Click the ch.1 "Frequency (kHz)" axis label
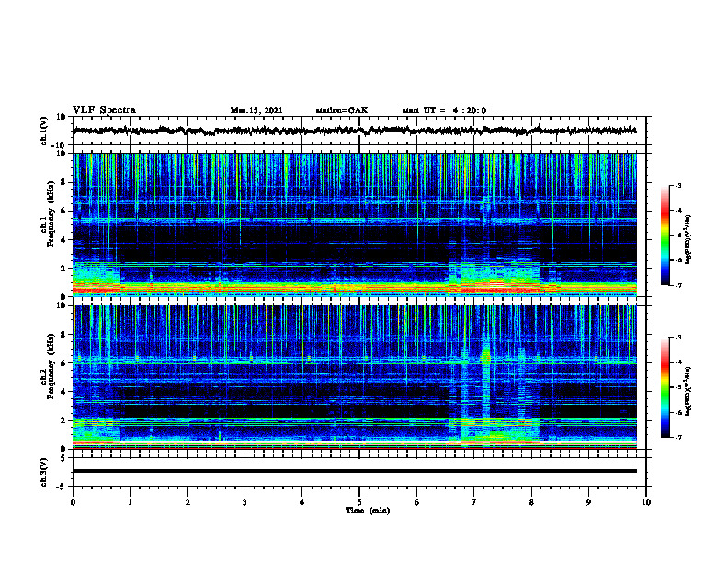728x563 pixels. pyautogui.click(x=51, y=213)
